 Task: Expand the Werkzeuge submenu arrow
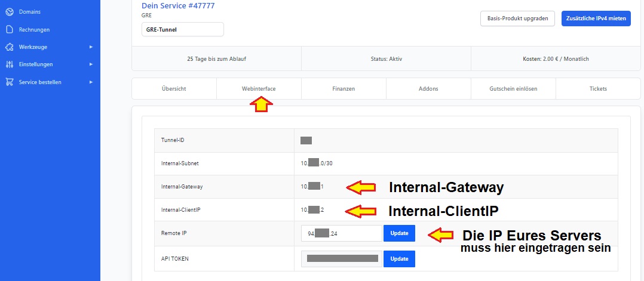coord(91,47)
